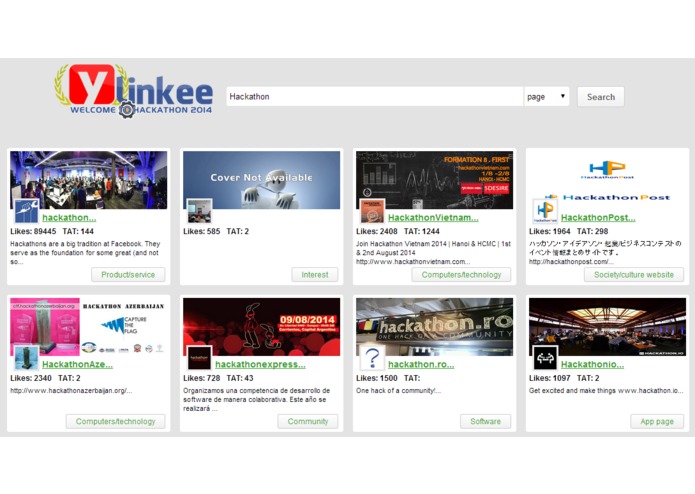Open the page type dropdown

tap(546, 97)
